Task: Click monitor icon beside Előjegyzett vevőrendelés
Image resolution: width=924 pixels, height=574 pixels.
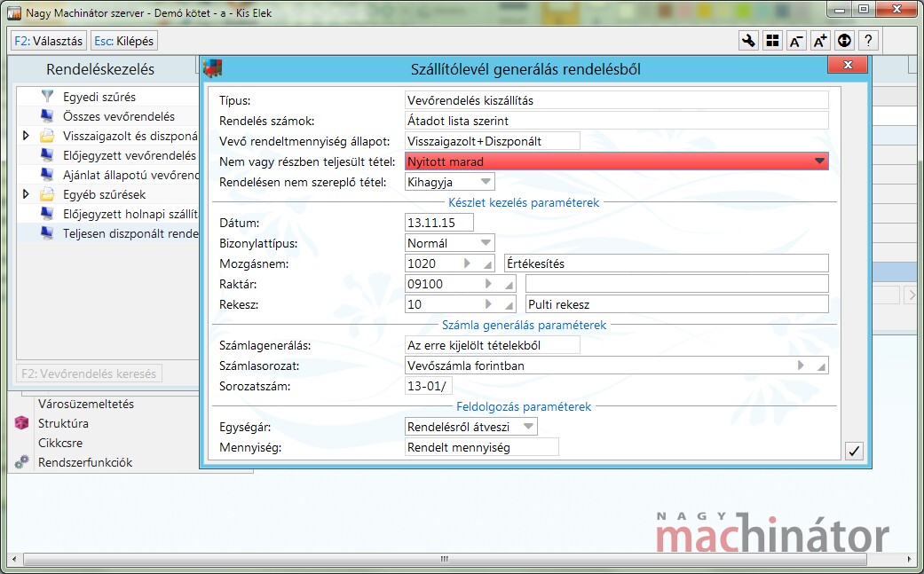Action: (x=47, y=155)
